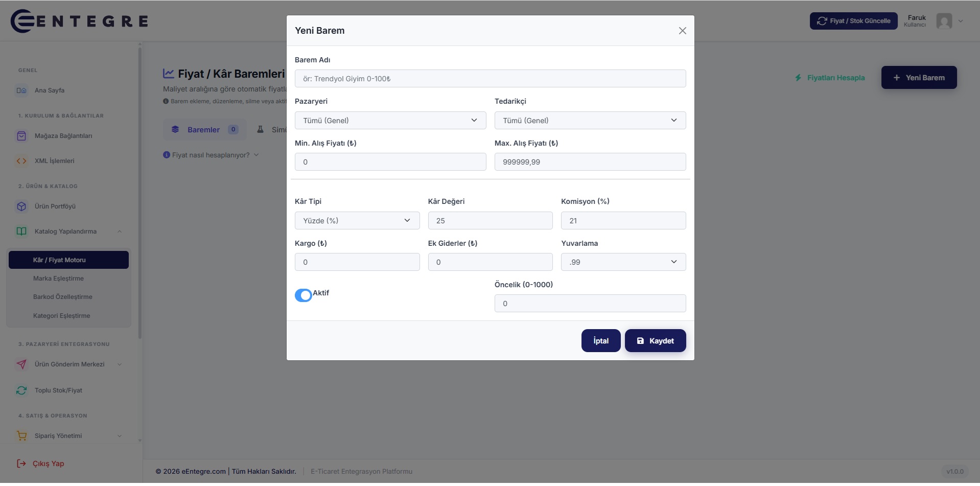Click the Min. Alış Fiyatı field
Screen dimensions: 980x486
[390, 162]
